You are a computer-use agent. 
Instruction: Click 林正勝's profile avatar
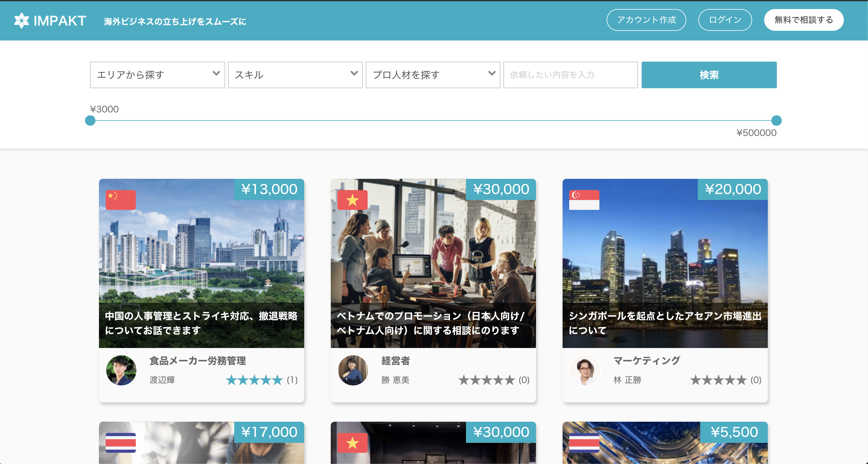point(585,370)
